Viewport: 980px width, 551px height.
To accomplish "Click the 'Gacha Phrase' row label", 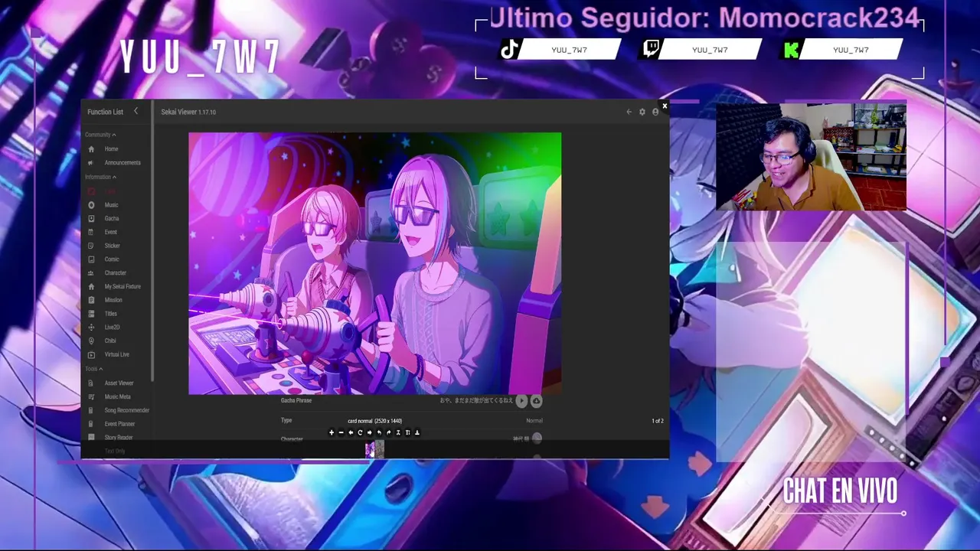I will coord(296,400).
